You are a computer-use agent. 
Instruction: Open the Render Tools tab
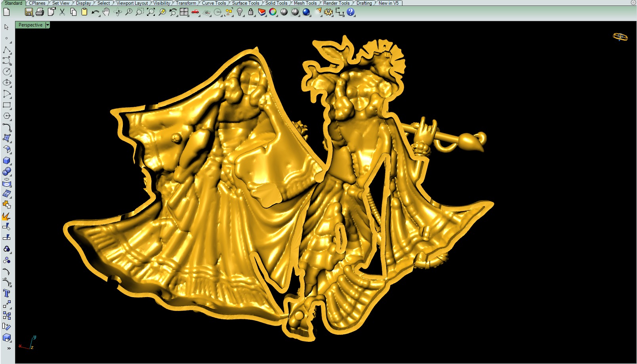[336, 3]
